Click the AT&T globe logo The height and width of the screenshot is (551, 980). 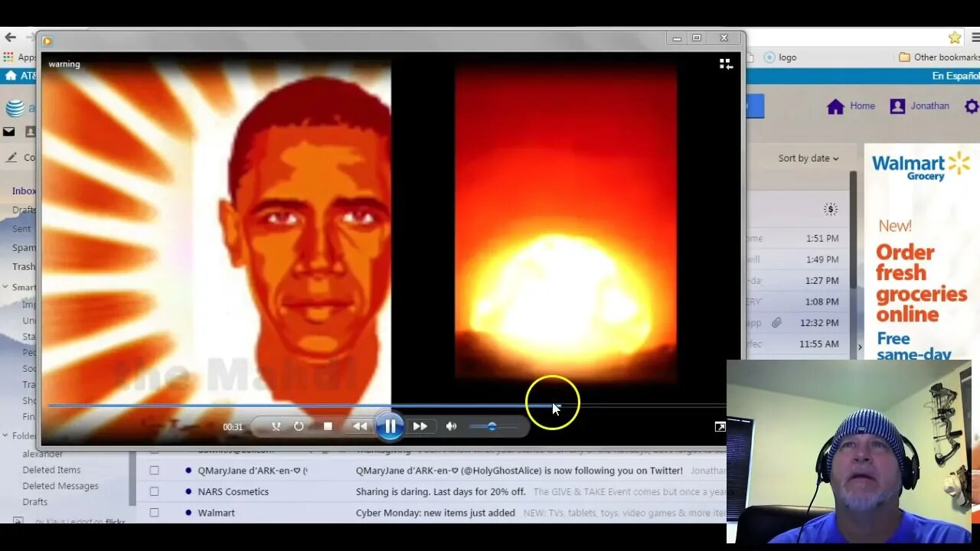(x=15, y=108)
